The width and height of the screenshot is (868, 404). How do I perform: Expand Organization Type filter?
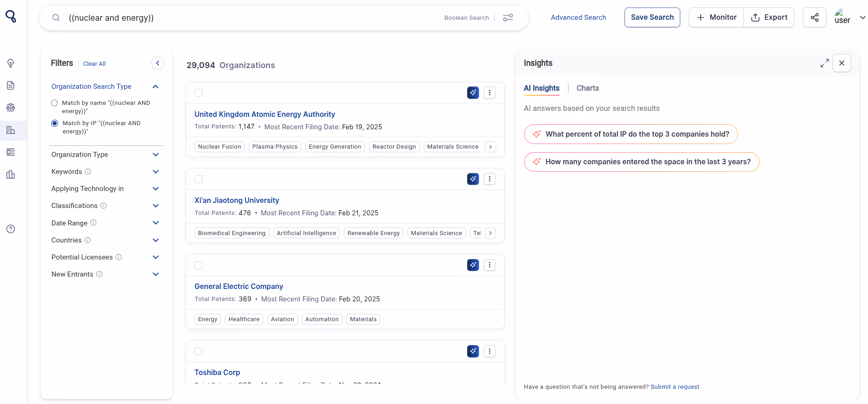point(155,155)
